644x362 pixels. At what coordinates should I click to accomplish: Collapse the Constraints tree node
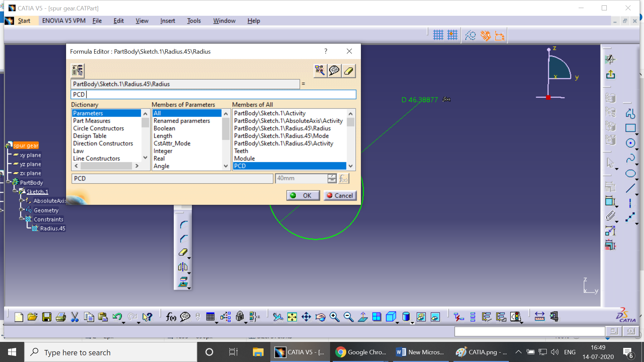click(22, 219)
